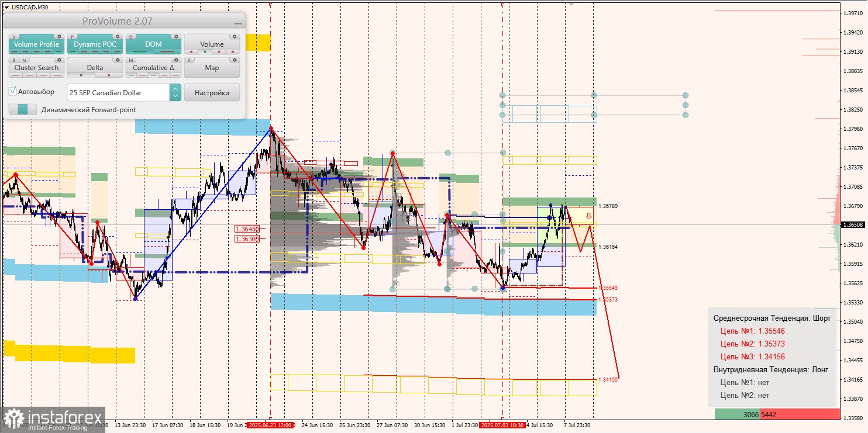868x433 pixels.
Task: Open Volume button's gear settings
Action: click(235, 36)
